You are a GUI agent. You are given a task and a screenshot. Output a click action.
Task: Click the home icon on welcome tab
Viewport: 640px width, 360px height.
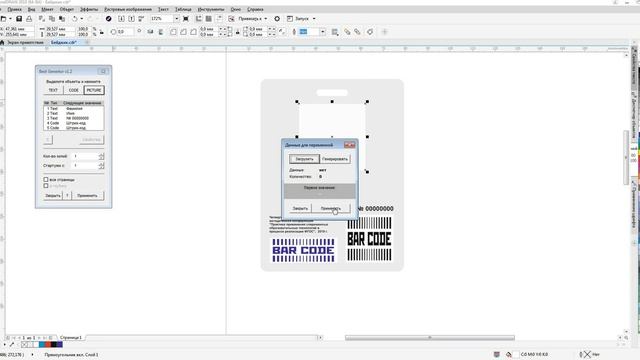coord(2,42)
